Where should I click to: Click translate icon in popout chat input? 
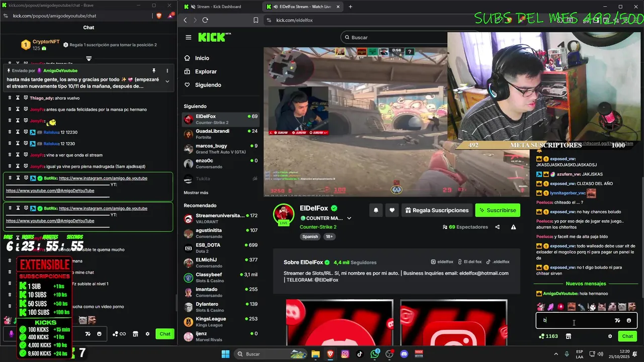(88, 334)
